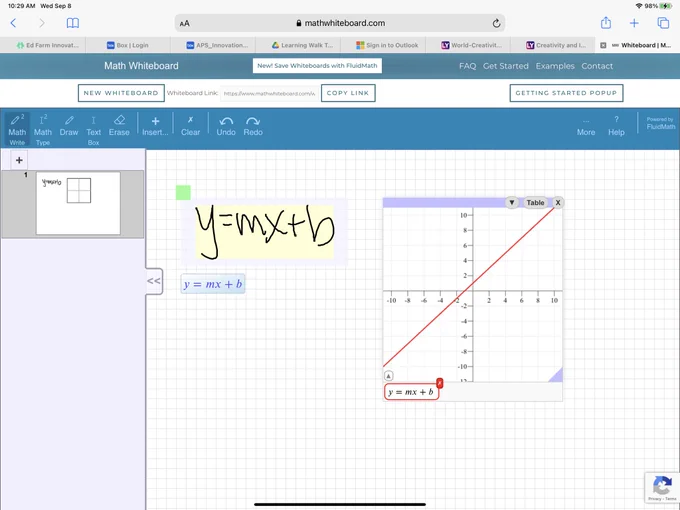Open the graph dropdown arrow menu

[x=512, y=203]
